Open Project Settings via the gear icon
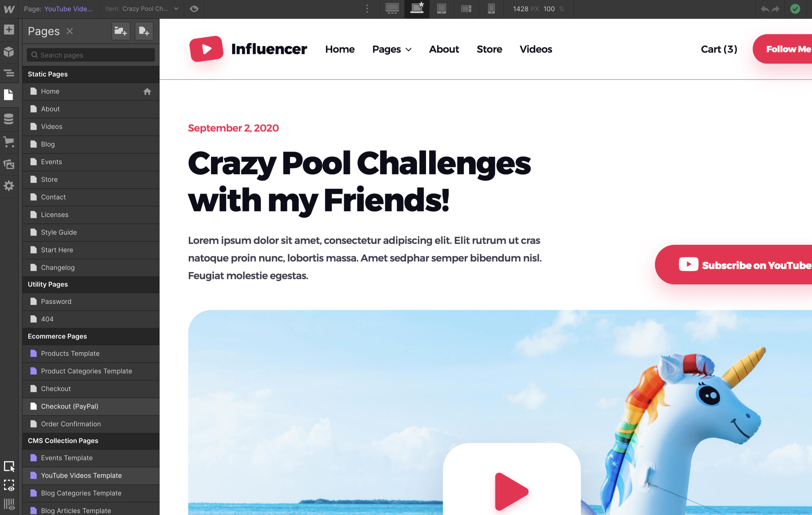The image size is (812, 515). 9,186
